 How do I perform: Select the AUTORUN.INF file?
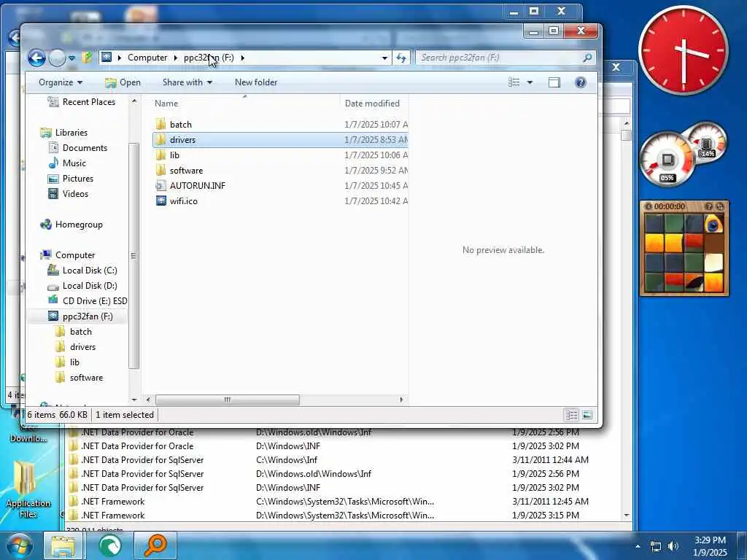point(197,186)
